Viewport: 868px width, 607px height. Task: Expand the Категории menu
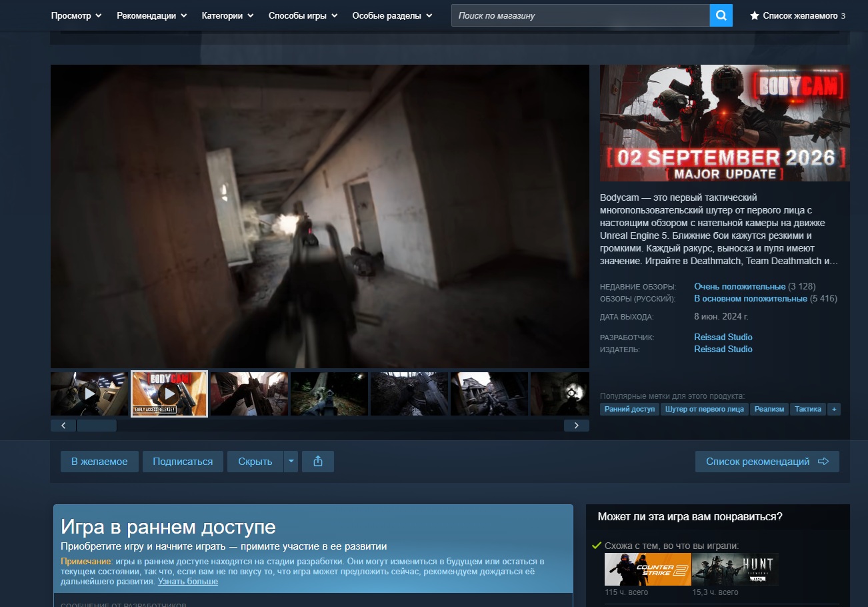[x=227, y=15]
